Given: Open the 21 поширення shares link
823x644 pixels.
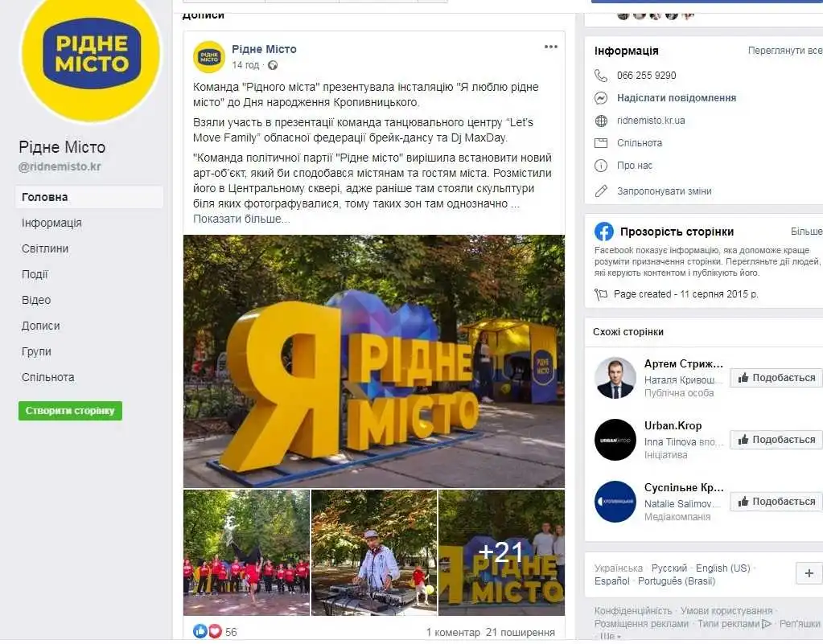Looking at the screenshot, I should point(521,633).
